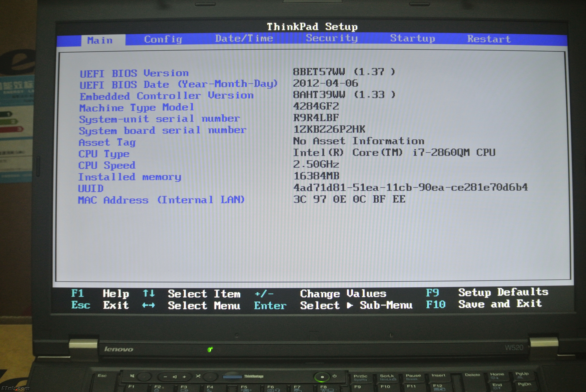The height and width of the screenshot is (392, 586).
Task: Click the MAC Address value field
Action: pyautogui.click(x=349, y=199)
